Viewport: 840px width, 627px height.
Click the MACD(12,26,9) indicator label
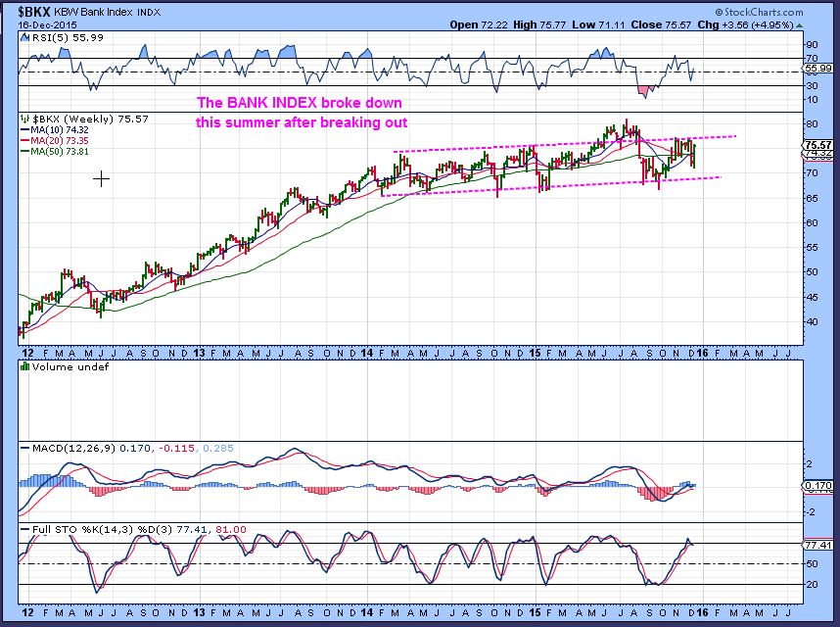[73, 448]
